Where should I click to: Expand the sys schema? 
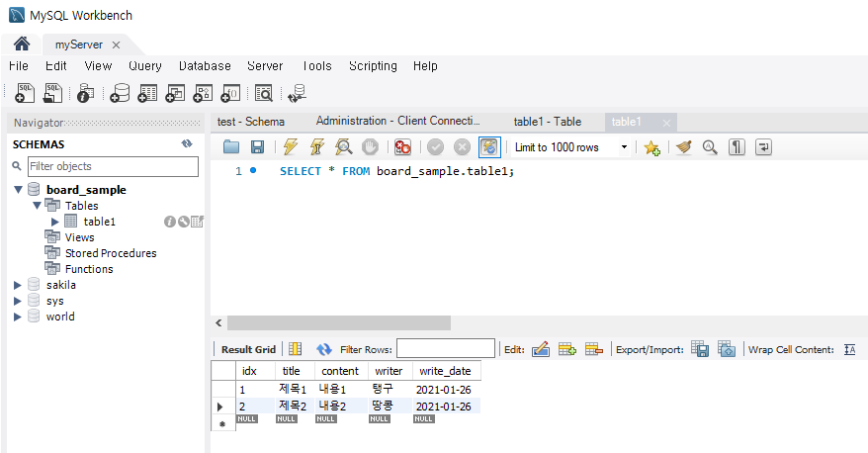tap(17, 301)
